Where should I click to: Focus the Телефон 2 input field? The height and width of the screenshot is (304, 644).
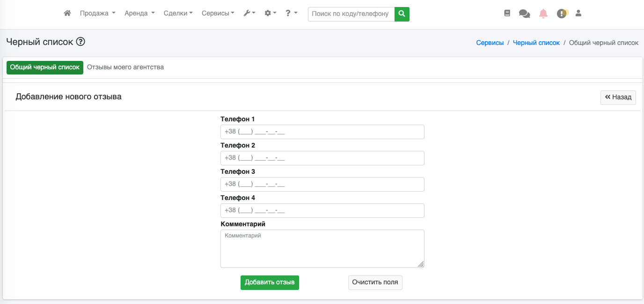point(322,158)
